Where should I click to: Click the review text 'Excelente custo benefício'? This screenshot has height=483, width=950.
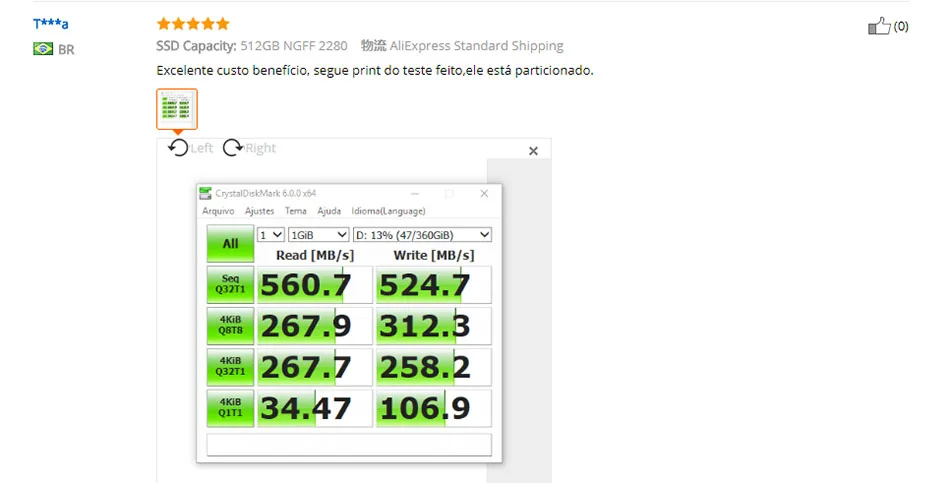(x=233, y=70)
